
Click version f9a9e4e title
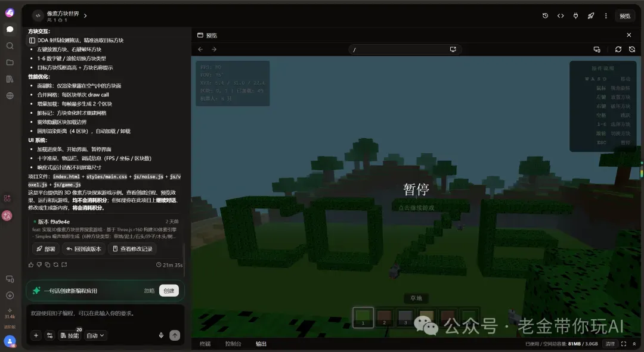tap(54, 222)
